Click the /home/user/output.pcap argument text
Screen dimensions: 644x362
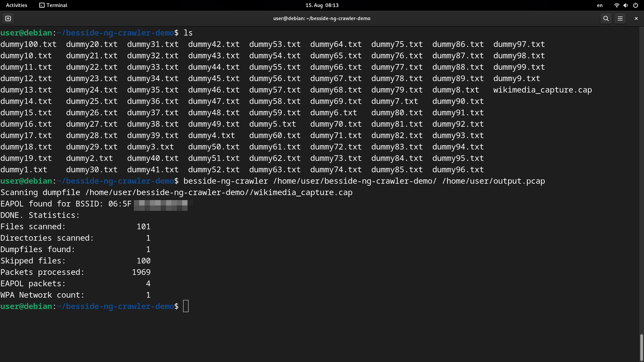[493, 181]
